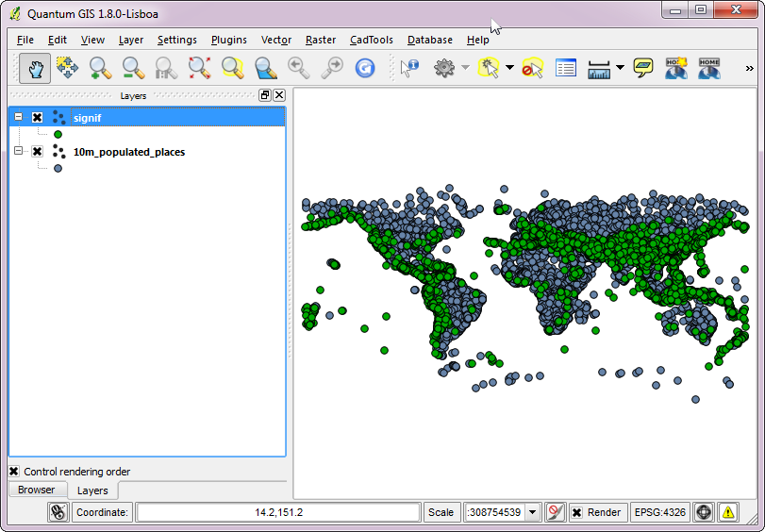
Task: Select the signif layer name
Action: pyautogui.click(x=88, y=118)
